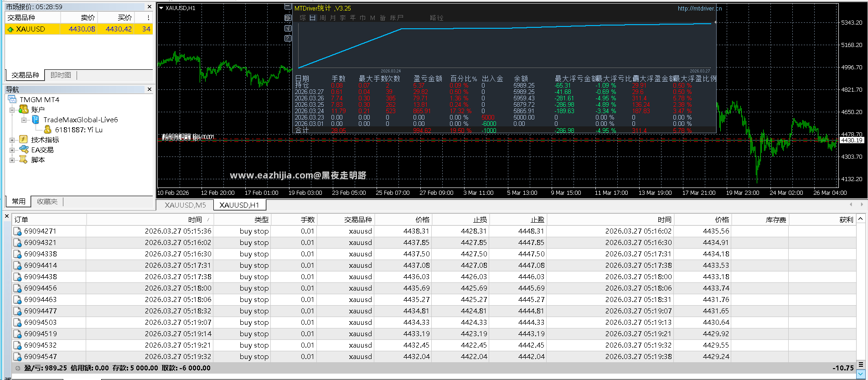Image resolution: width=868 pixels, height=380 pixels.
Task: Switch to the 即时图 tab
Action: coord(61,75)
